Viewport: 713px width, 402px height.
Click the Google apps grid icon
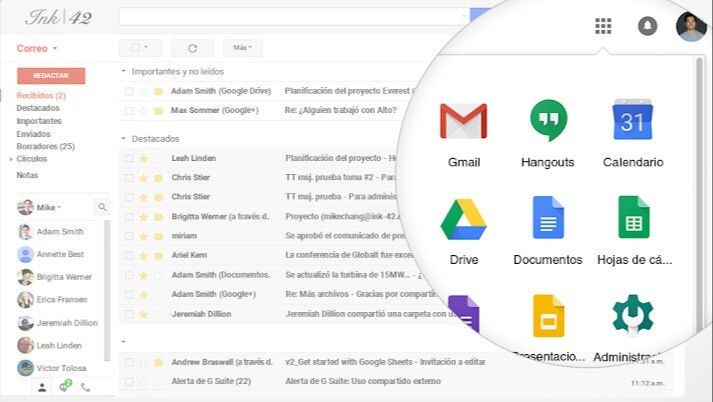pos(603,26)
